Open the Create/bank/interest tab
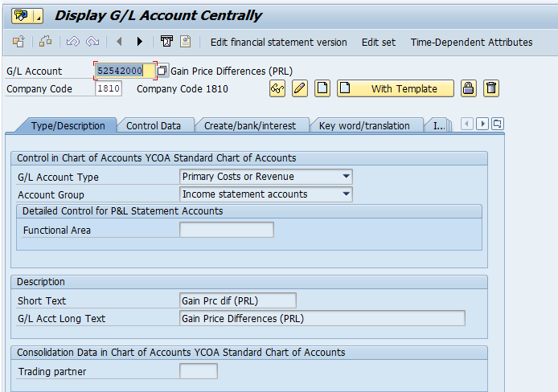Viewport: 558px width, 392px height. [250, 125]
